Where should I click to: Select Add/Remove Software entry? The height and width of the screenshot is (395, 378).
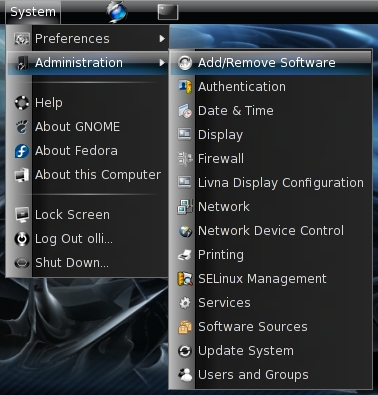coord(271,63)
